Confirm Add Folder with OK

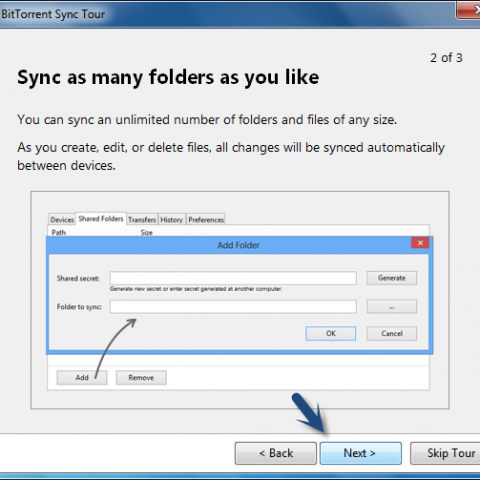click(x=331, y=333)
